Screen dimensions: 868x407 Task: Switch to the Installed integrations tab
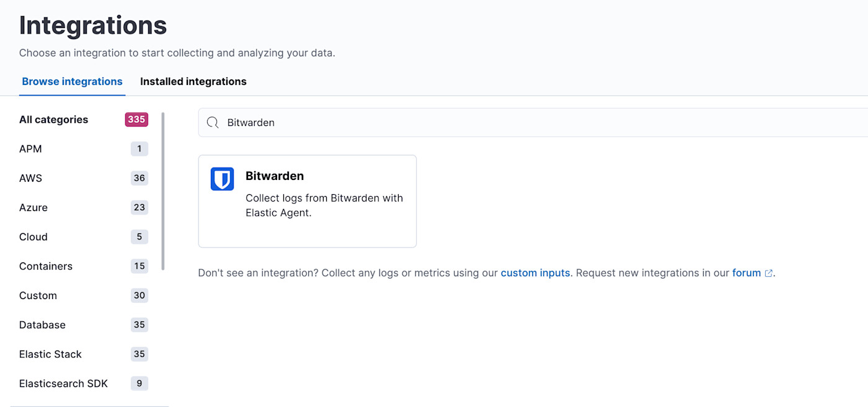193,81
